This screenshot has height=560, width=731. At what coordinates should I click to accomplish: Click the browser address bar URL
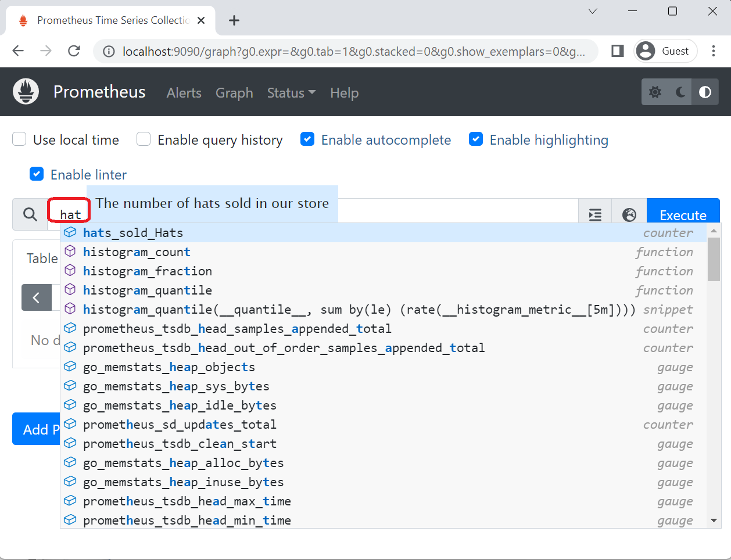(353, 52)
